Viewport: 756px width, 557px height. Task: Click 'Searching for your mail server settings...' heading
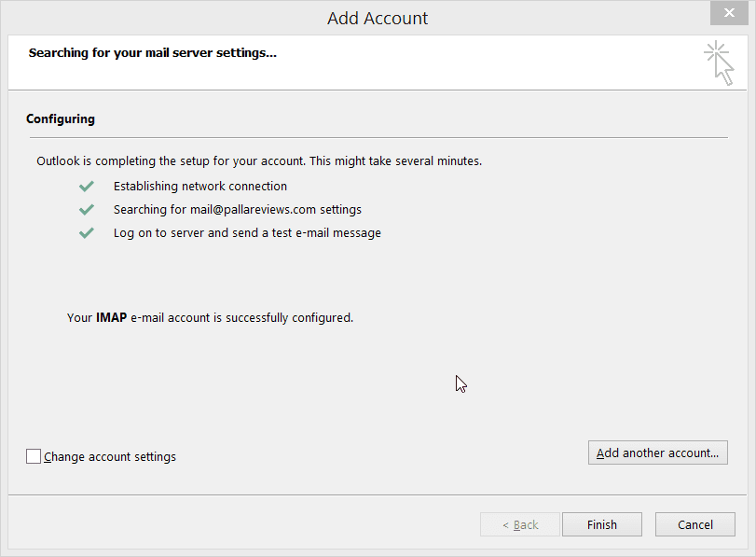click(x=152, y=52)
